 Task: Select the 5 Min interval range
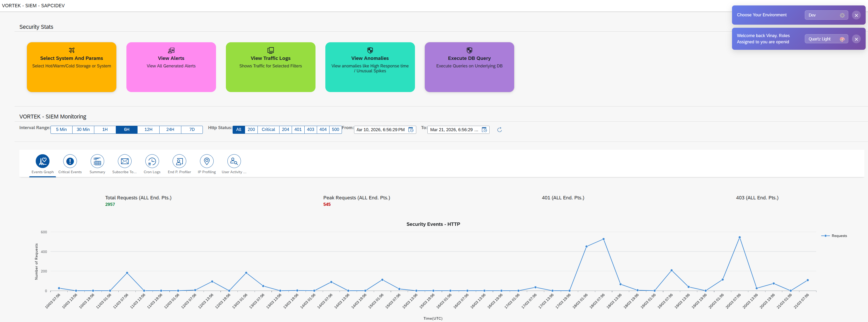(61, 130)
